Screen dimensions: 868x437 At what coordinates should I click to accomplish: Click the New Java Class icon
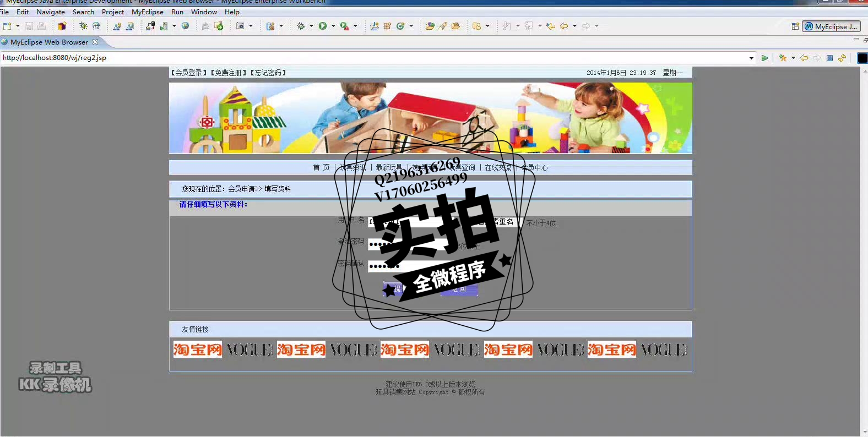[x=400, y=26]
